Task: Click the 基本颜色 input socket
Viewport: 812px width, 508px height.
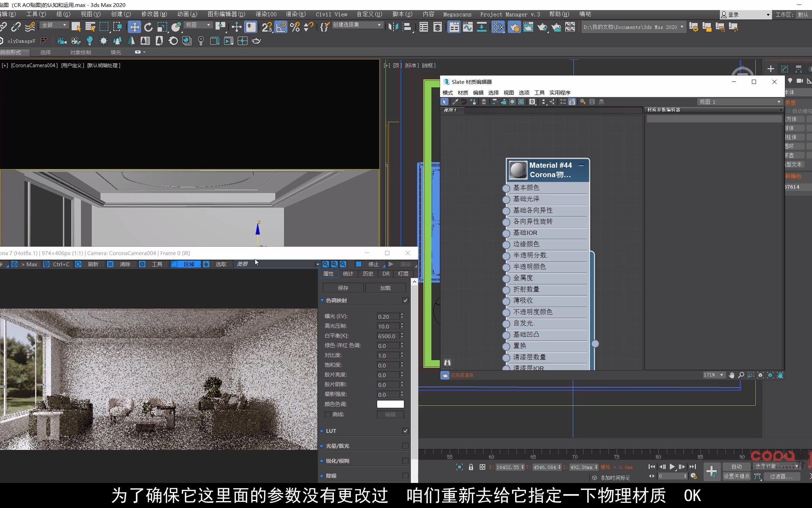Action: click(x=506, y=188)
